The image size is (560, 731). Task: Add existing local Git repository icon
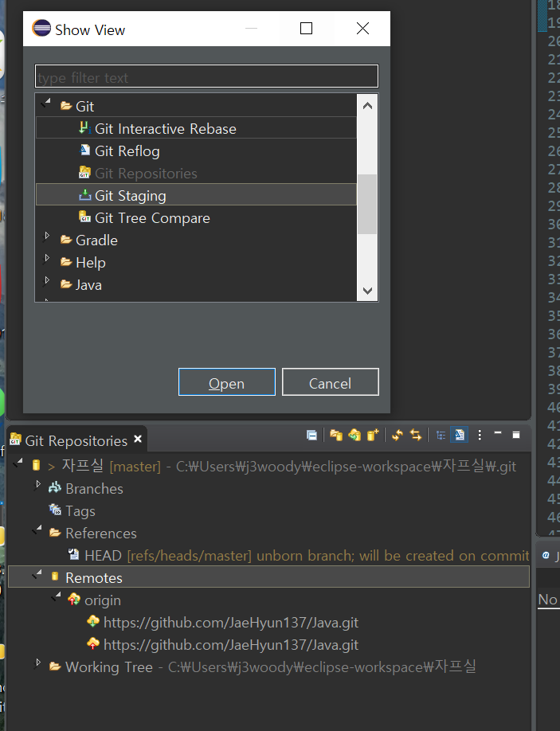(336, 436)
